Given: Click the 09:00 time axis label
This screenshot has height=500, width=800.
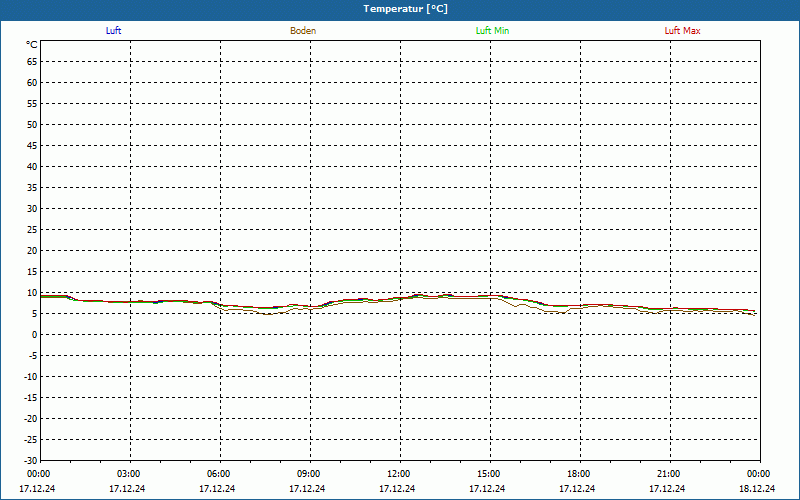Looking at the screenshot, I should tap(309, 474).
